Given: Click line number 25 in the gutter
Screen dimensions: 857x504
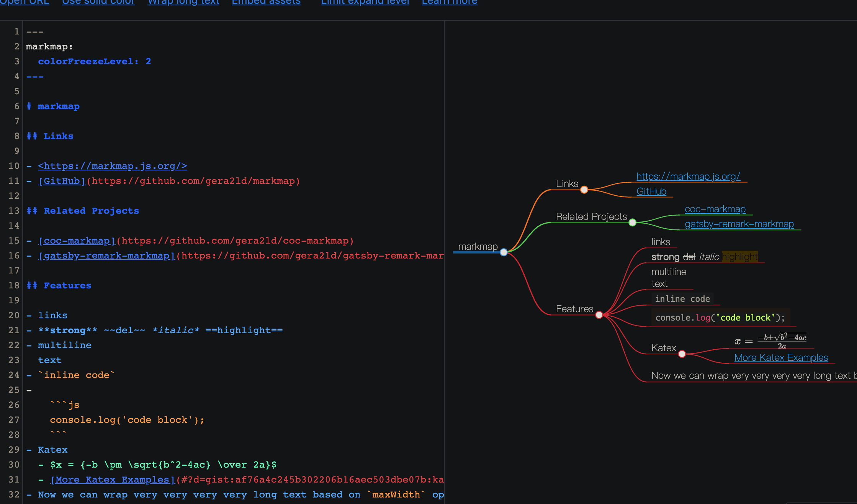Looking at the screenshot, I should click(x=14, y=390).
